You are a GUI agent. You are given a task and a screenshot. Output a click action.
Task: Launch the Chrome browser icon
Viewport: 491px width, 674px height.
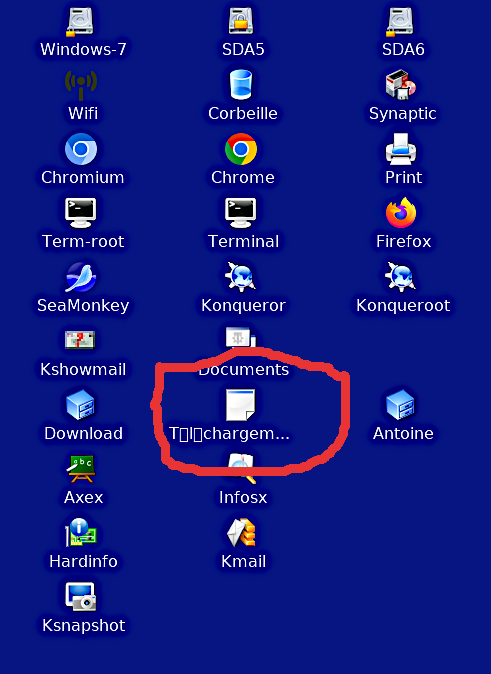(x=241, y=149)
